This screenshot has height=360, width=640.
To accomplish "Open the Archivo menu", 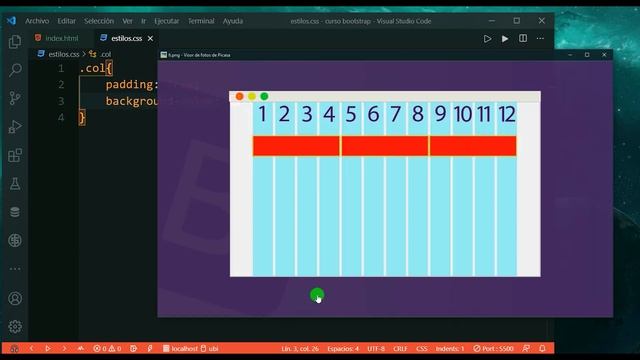I will coord(37,21).
